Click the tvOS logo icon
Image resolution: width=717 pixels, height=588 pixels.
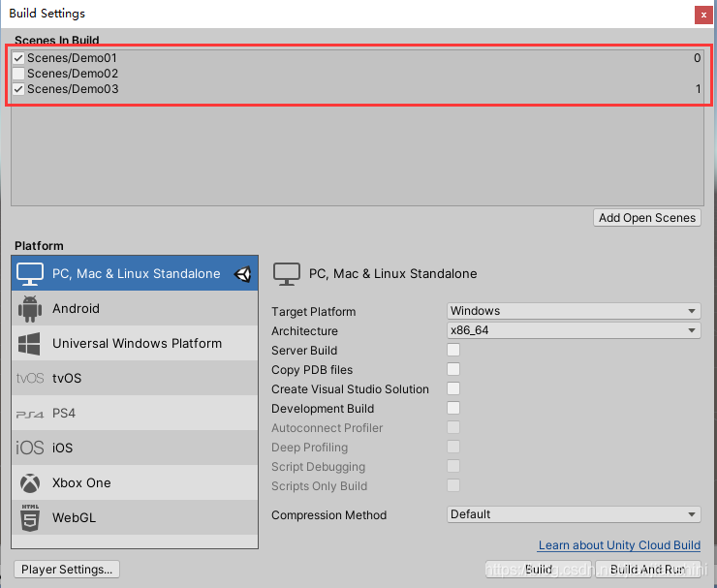point(30,378)
